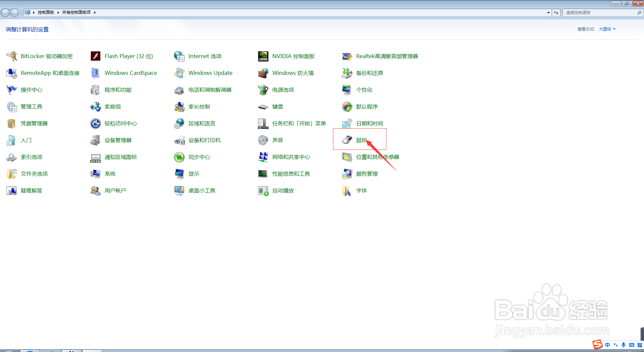644x352 pixels.
Task: Open the RemoteApp 和桌面连接 link
Action: coord(50,73)
